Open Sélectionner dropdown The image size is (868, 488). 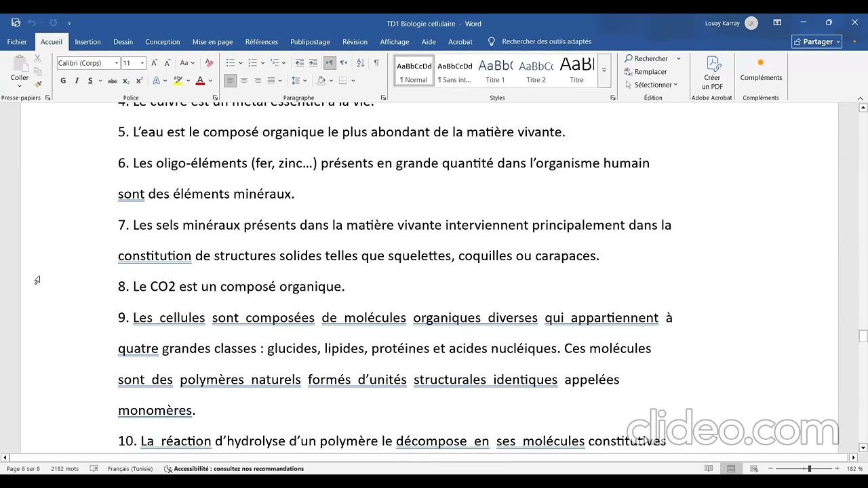click(652, 85)
